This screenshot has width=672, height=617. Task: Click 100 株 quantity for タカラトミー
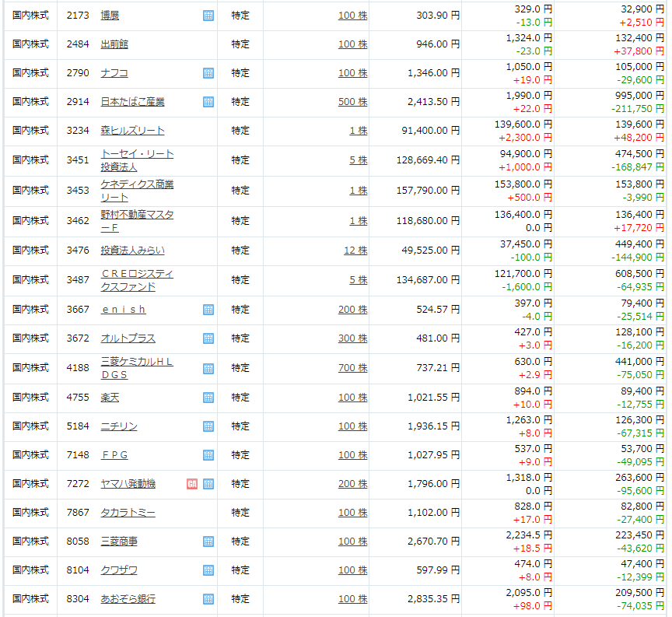[352, 512]
